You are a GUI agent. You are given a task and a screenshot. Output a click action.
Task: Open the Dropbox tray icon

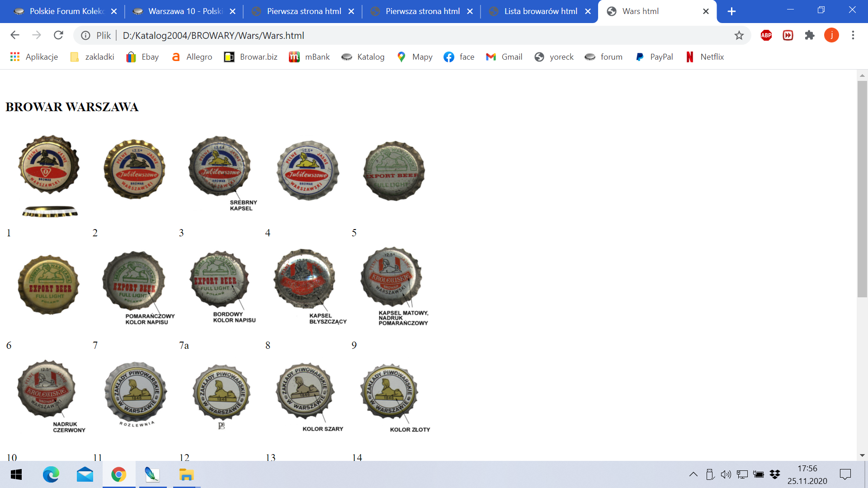point(775,474)
